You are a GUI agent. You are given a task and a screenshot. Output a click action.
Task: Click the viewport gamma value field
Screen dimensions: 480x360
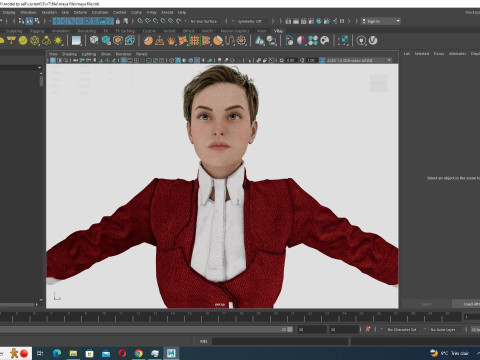pyautogui.click(x=311, y=60)
